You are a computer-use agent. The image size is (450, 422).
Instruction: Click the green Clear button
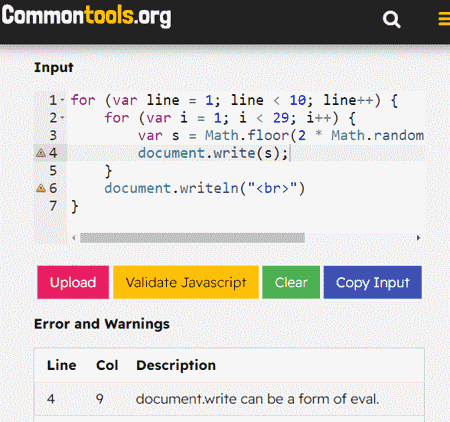click(x=291, y=282)
